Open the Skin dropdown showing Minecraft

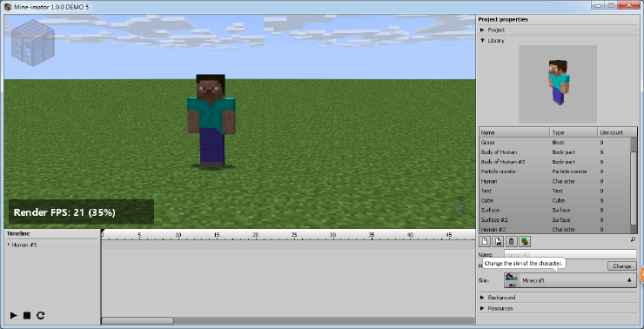(570, 280)
